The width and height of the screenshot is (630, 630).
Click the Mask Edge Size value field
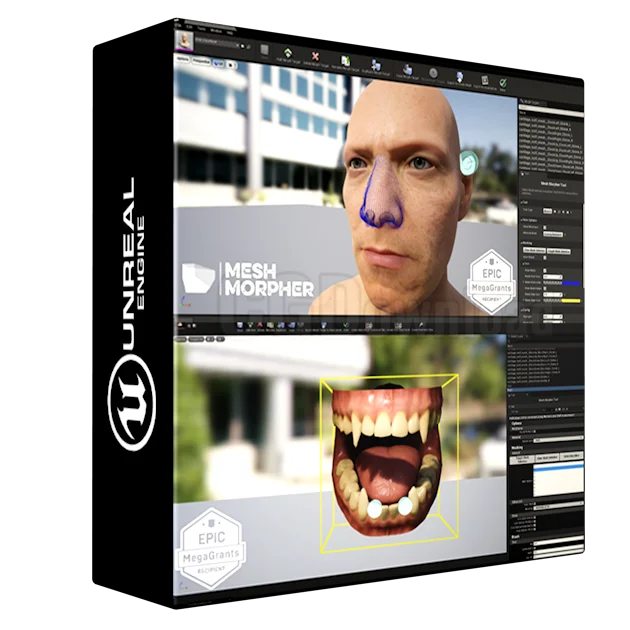[552, 295]
